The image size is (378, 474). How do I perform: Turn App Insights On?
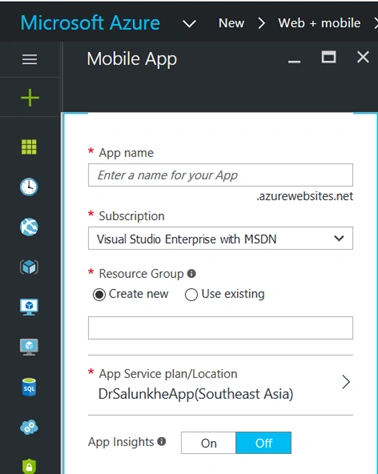(209, 443)
